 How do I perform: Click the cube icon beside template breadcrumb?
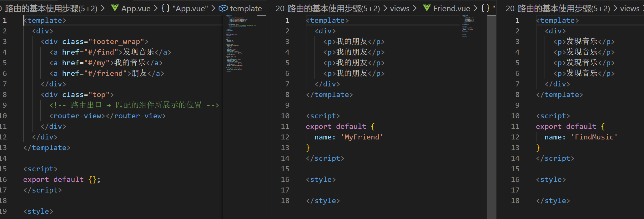223,8
